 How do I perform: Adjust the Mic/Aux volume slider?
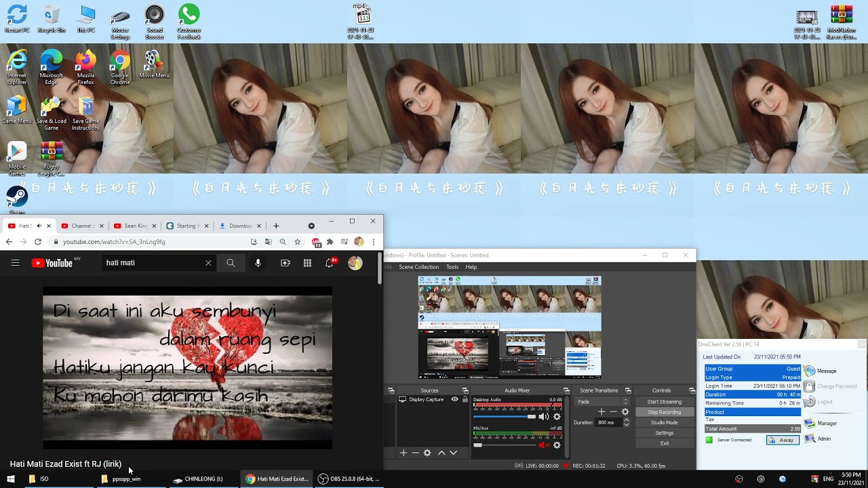click(505, 445)
